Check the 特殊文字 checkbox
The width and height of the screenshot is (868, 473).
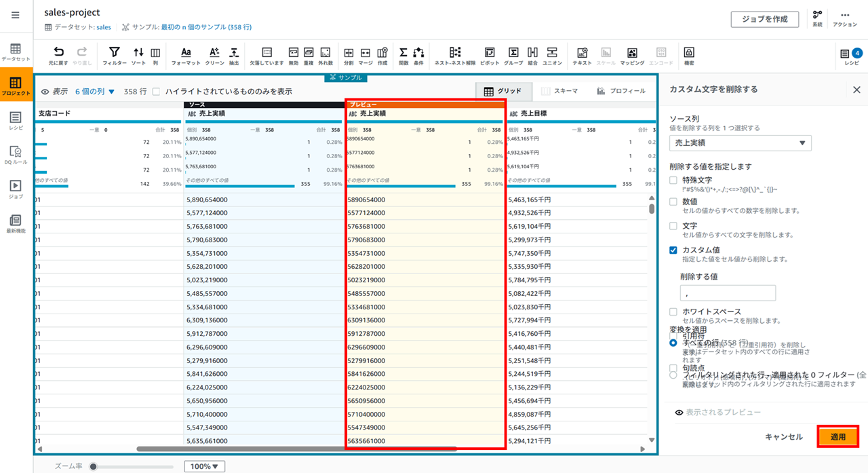pyautogui.click(x=673, y=181)
